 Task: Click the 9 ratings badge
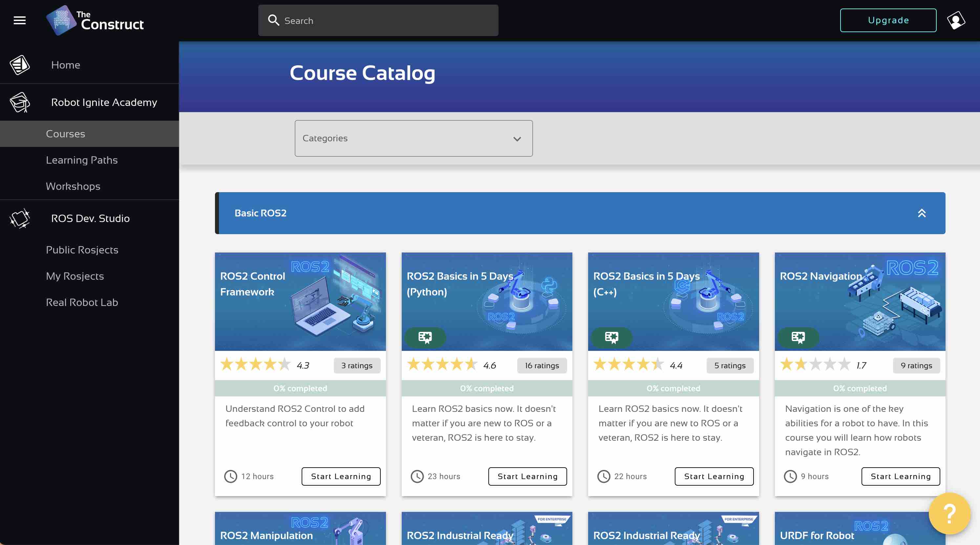click(x=916, y=366)
